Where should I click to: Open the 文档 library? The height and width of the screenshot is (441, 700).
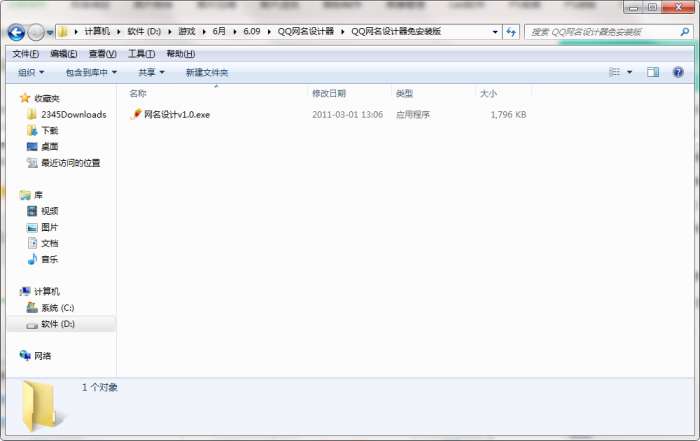(50, 244)
